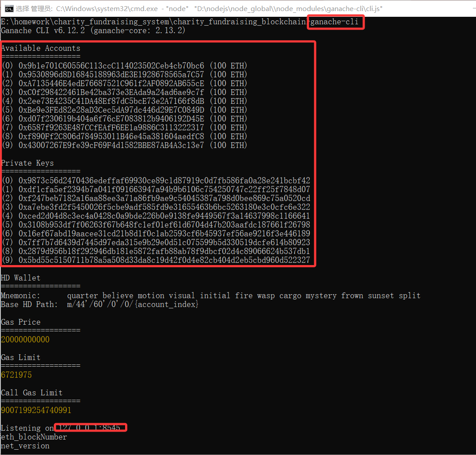
Task: Select private key (9) 0x5bd55c51…
Action: coord(164,260)
